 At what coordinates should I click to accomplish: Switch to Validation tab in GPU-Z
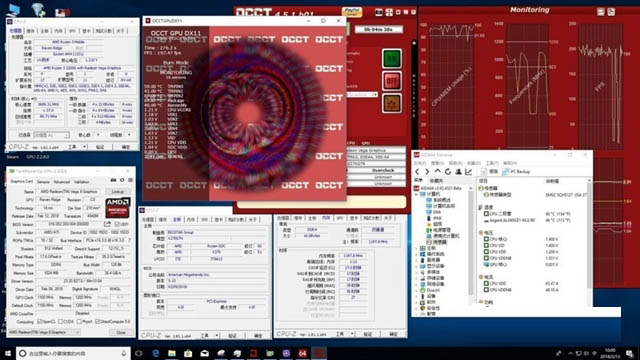point(82,182)
